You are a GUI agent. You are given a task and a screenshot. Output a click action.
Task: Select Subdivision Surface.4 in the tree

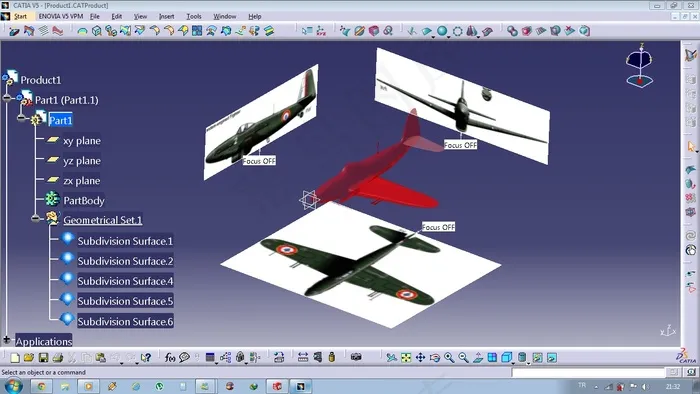coord(125,281)
